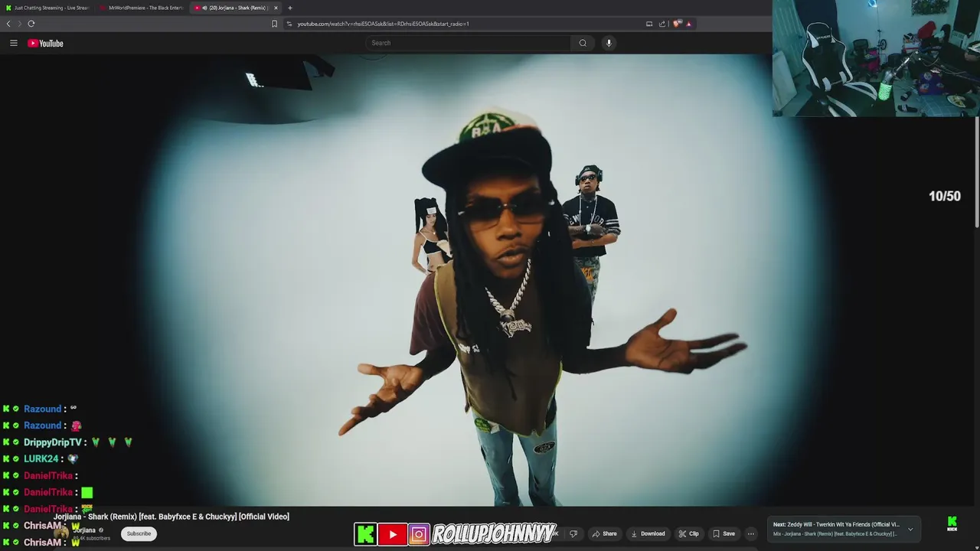This screenshot has height=551, width=980.
Task: Open a new browser tab with the plus icon
Action: 289,8
